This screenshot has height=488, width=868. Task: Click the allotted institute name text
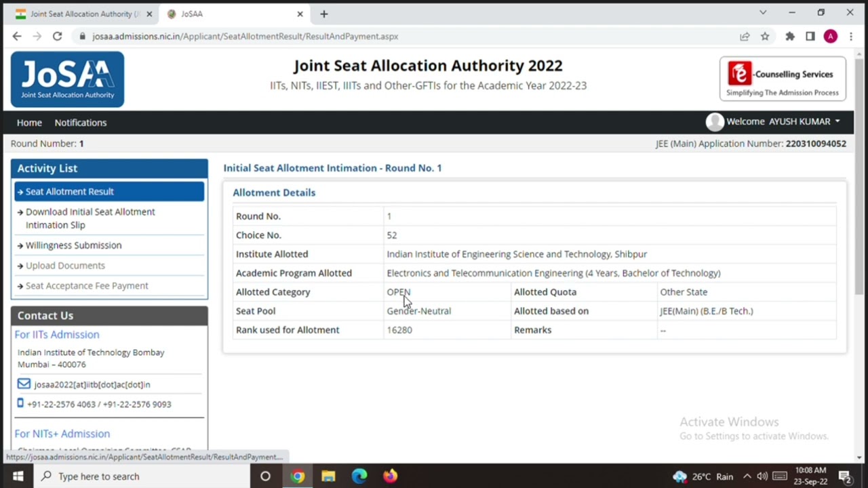[x=517, y=254]
